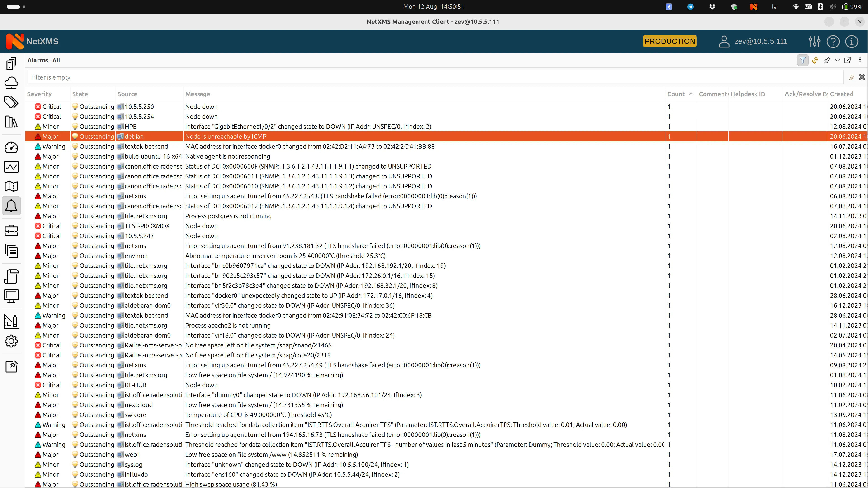Image resolution: width=868 pixels, height=488 pixels.
Task: Open the Alarms bell icon in sidebar
Action: click(11, 206)
